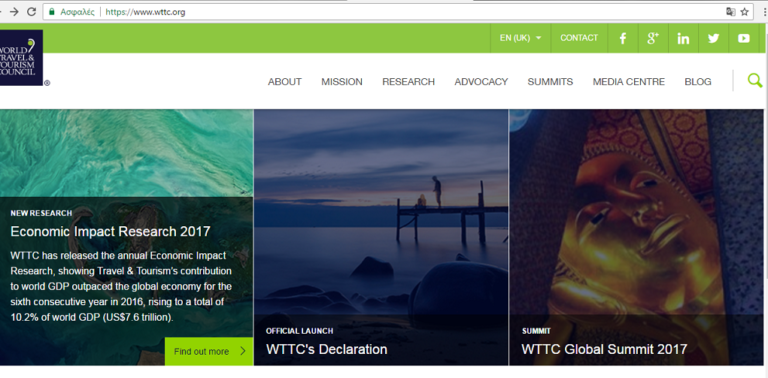768x378 pixels.
Task: Reload the page with the refresh icon
Action: click(x=31, y=12)
